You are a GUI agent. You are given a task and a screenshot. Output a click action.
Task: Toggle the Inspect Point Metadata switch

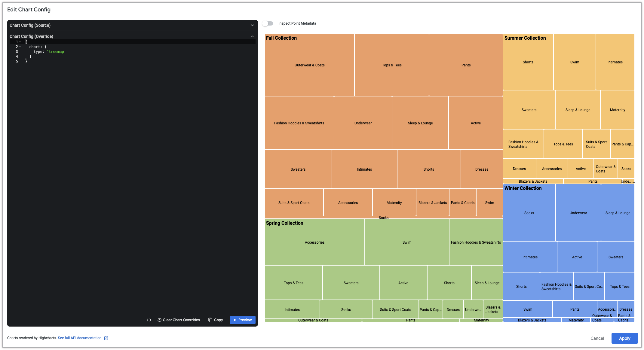268,23
